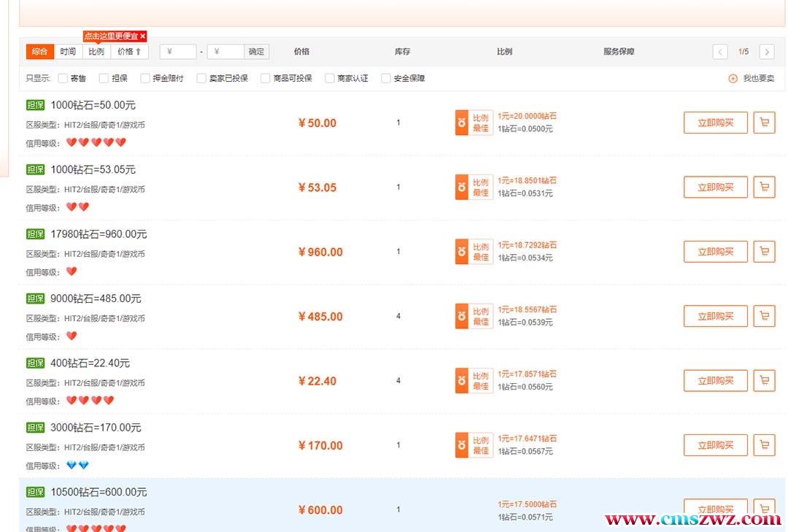Click the 比例最佳 badge on ¥50.00 row
788x532 pixels.
tap(474, 123)
